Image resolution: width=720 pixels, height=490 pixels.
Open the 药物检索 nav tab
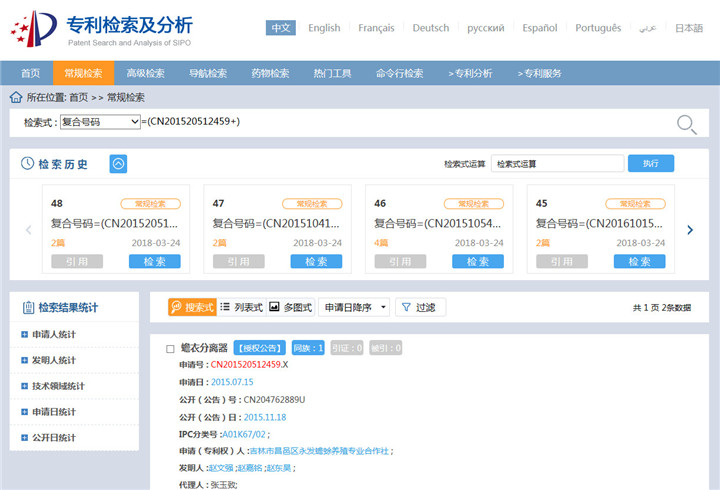(x=270, y=73)
